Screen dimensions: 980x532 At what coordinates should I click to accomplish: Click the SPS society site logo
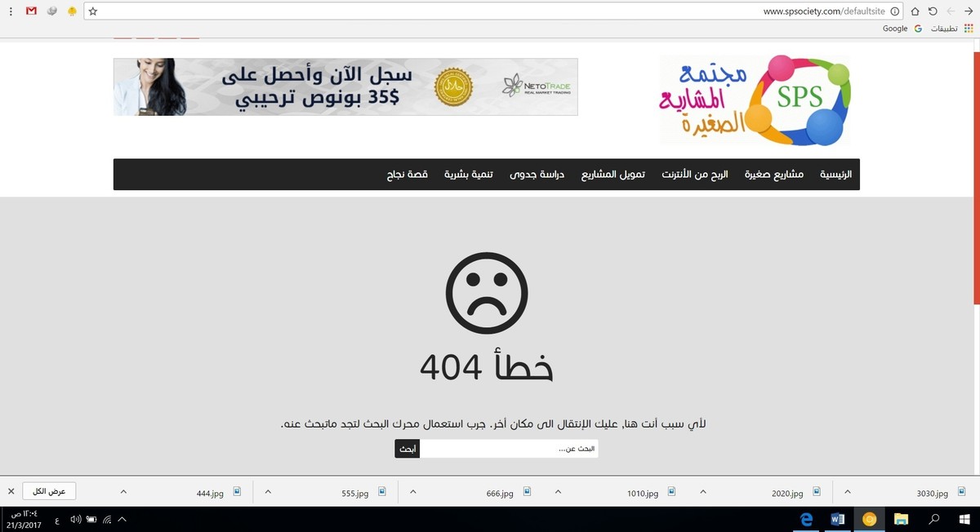755,100
